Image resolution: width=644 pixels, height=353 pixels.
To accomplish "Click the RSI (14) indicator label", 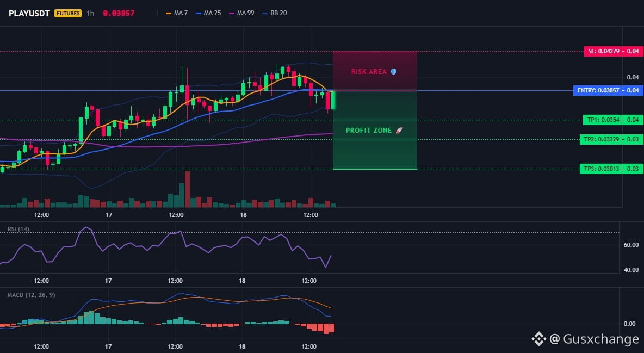I will pyautogui.click(x=18, y=229).
